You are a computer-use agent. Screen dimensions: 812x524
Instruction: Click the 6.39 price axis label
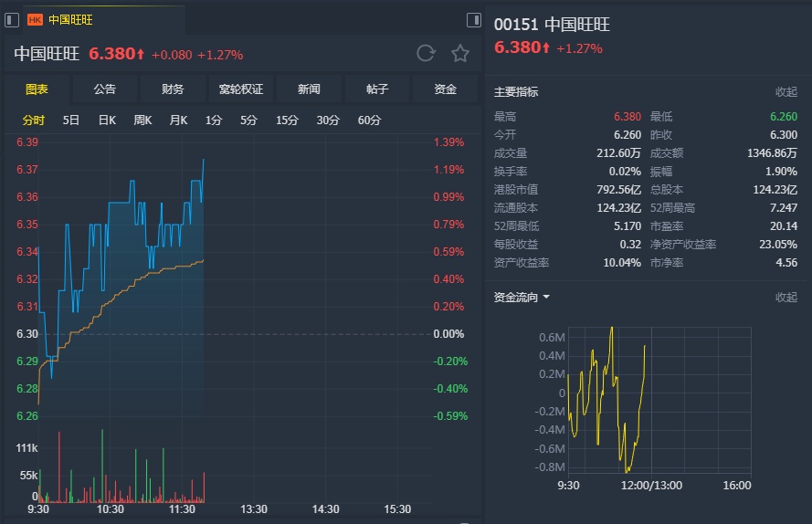pyautogui.click(x=26, y=142)
